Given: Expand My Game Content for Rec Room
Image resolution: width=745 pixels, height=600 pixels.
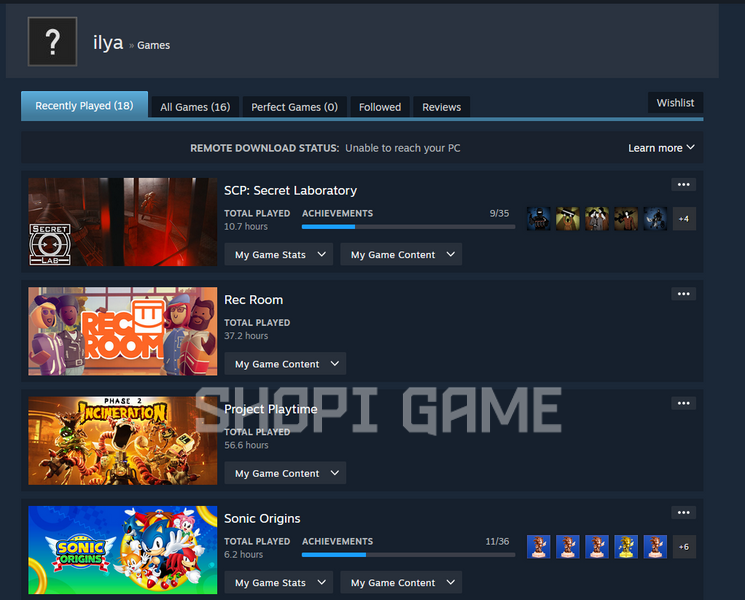Looking at the screenshot, I should (285, 363).
